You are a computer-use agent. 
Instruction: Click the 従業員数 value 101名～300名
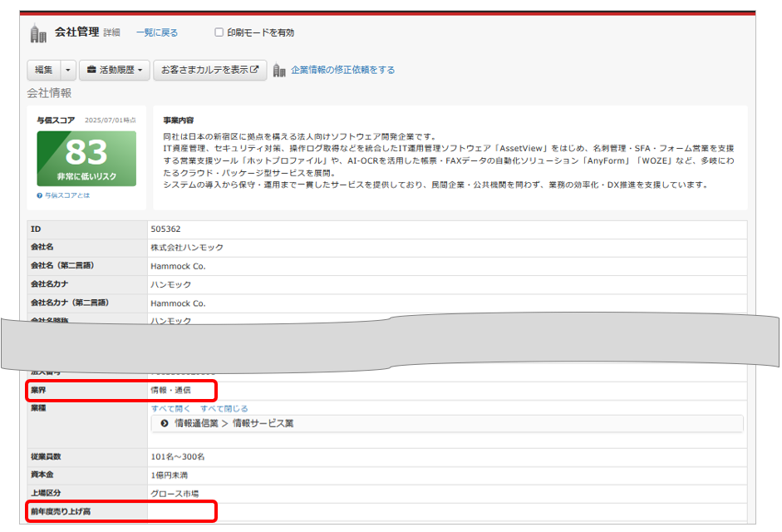click(x=178, y=456)
